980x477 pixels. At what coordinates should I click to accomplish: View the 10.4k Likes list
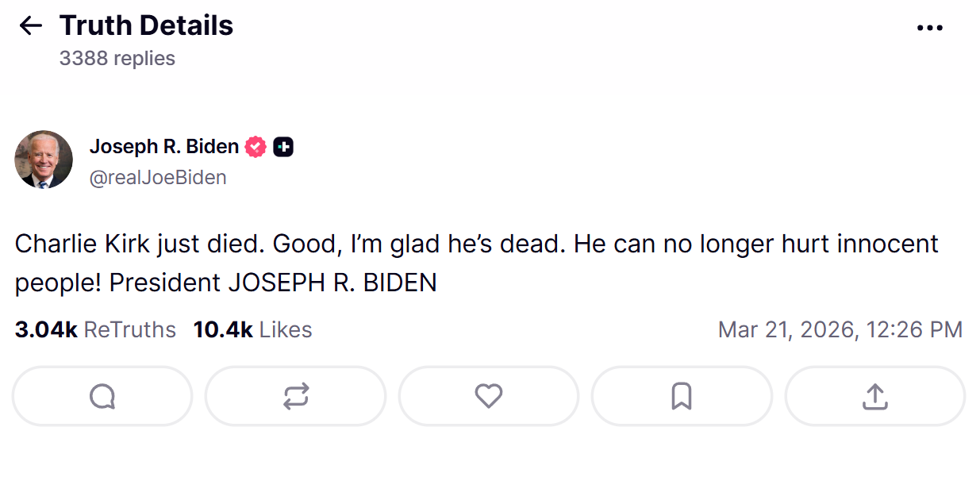[252, 329]
